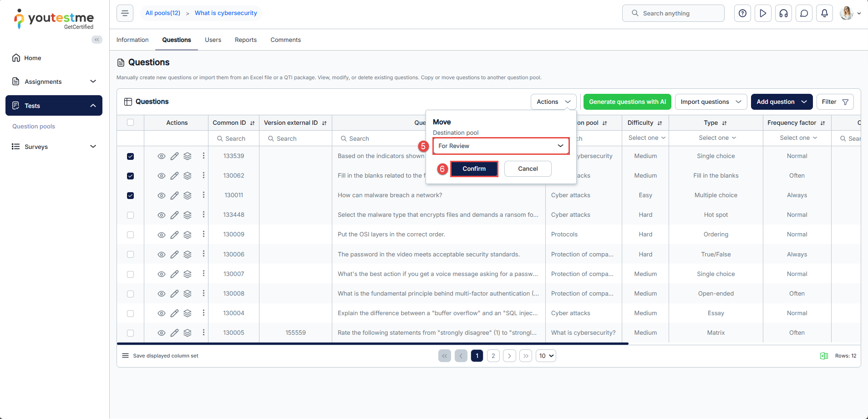
Task: Preview question 130011 with the eye icon
Action: coord(161,195)
